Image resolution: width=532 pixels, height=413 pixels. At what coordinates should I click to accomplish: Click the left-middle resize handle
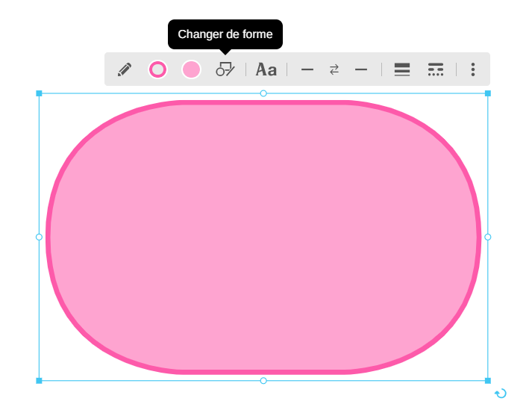pyautogui.click(x=39, y=237)
